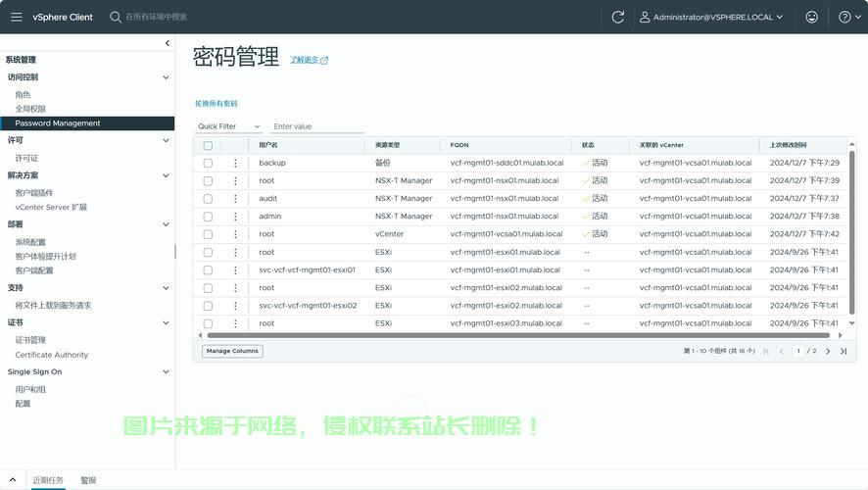
Task: Collapse the 支持 section
Action: point(166,288)
